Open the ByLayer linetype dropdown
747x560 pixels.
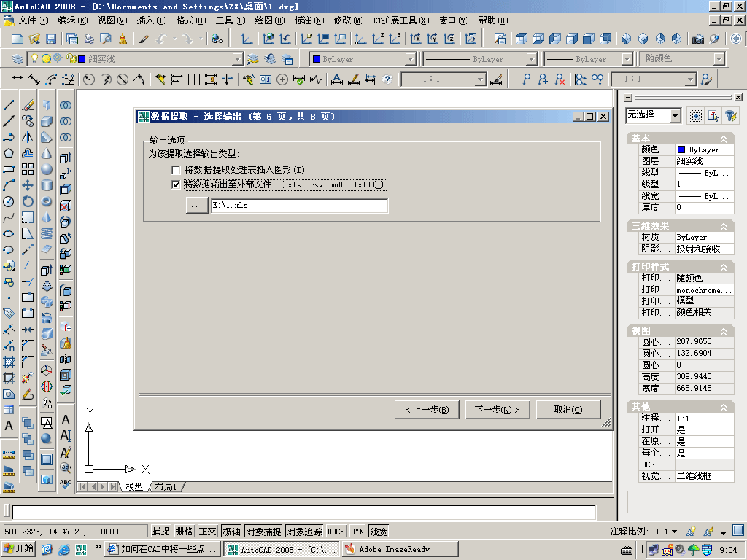(531, 59)
